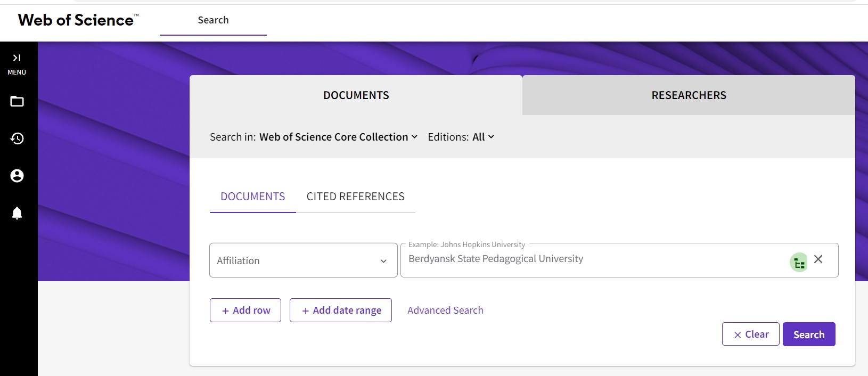The height and width of the screenshot is (376, 868).
Task: Open notifications bell icon
Action: coord(17,213)
